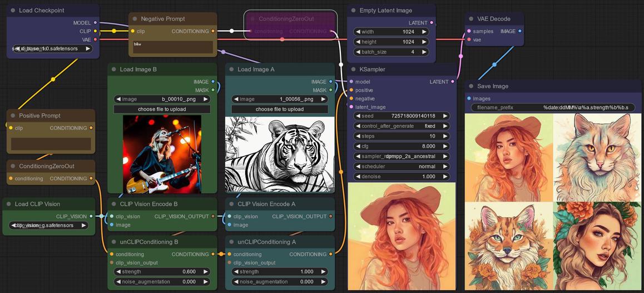Open the Load Image A file dropdown 1_00056_.png

(x=280, y=99)
